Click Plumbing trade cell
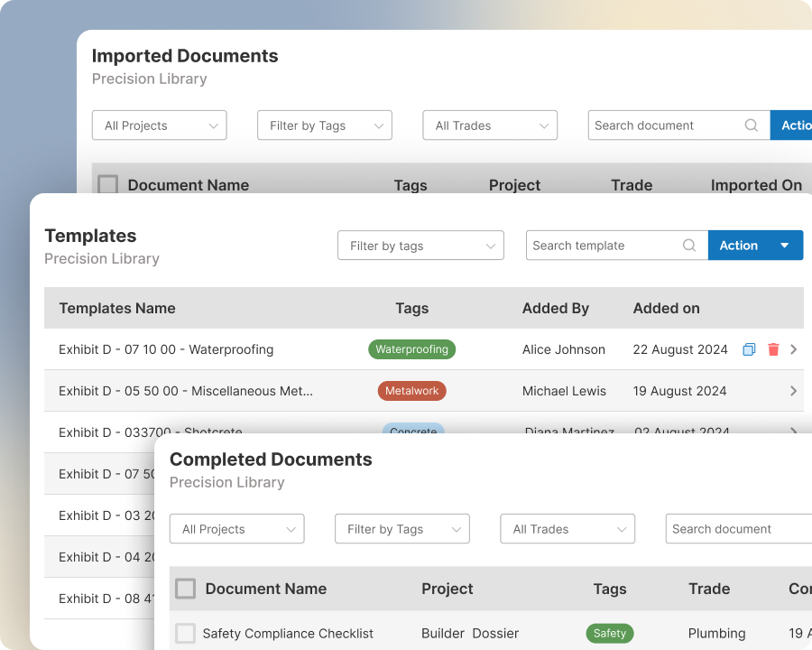The image size is (812, 650). tap(716, 634)
